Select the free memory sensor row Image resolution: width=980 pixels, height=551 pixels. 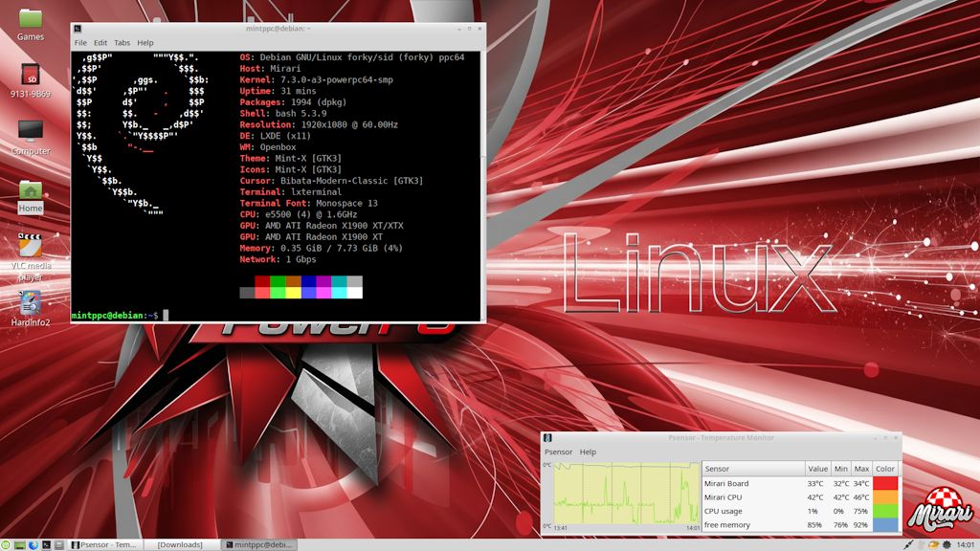800,525
